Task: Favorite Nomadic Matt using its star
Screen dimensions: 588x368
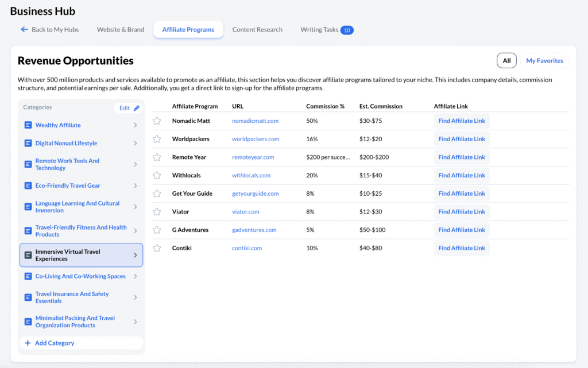Action: click(x=157, y=121)
